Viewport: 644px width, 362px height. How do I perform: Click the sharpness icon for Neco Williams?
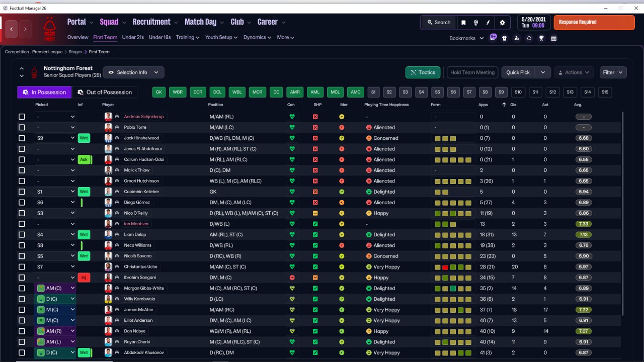[x=315, y=245]
